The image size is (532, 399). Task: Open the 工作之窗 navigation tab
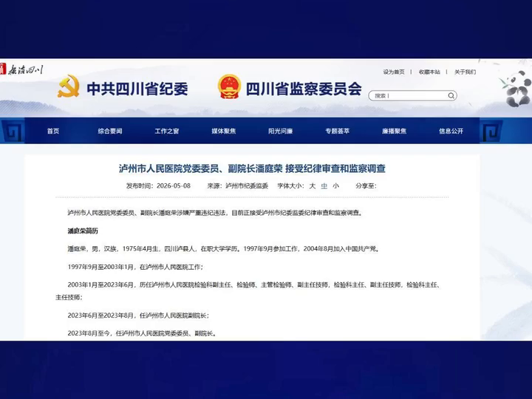(x=167, y=131)
